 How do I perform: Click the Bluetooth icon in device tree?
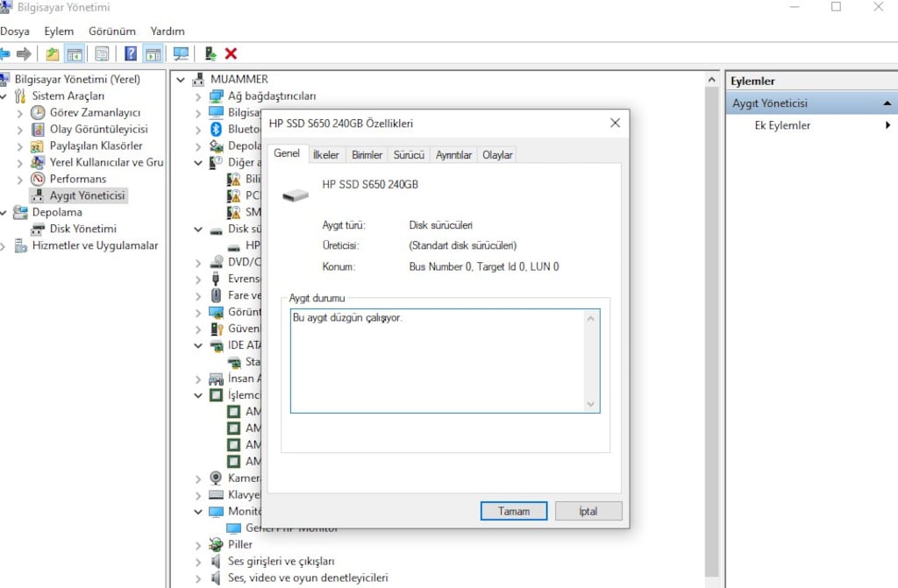[x=216, y=129]
